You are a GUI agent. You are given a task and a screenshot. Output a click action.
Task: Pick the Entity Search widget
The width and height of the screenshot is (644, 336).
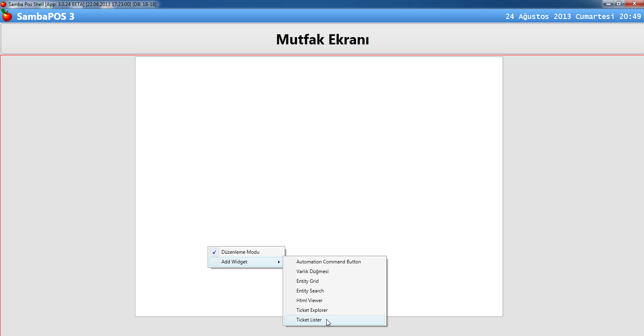tap(310, 291)
